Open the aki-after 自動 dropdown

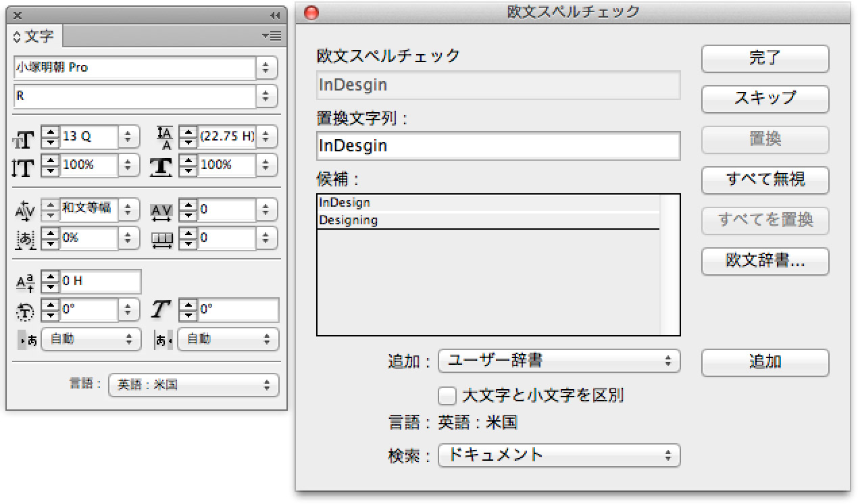coord(228,339)
